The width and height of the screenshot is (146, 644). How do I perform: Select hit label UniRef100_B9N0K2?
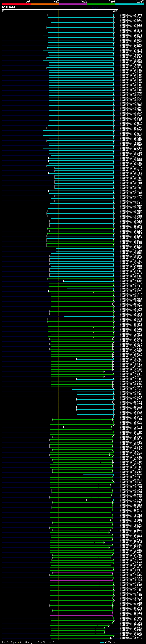pos(131,613)
